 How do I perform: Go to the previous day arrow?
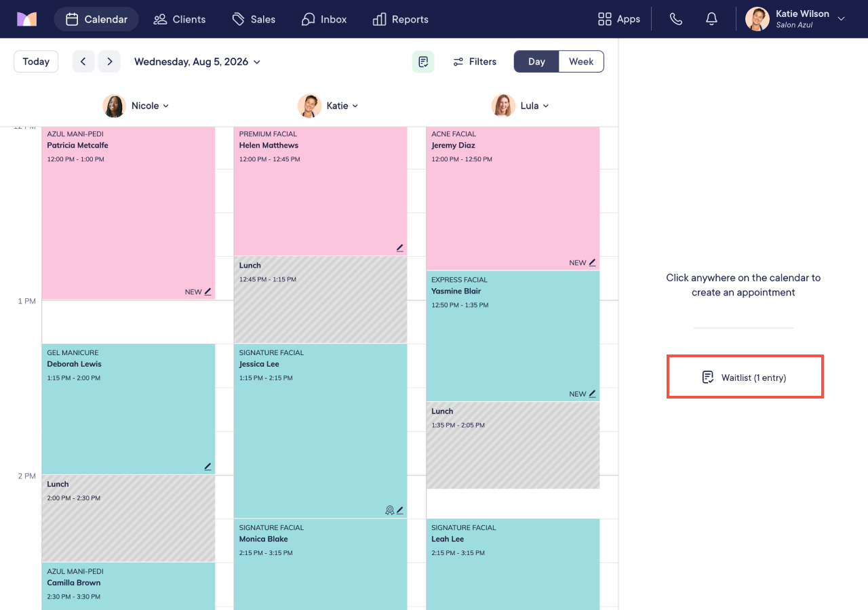pos(83,62)
